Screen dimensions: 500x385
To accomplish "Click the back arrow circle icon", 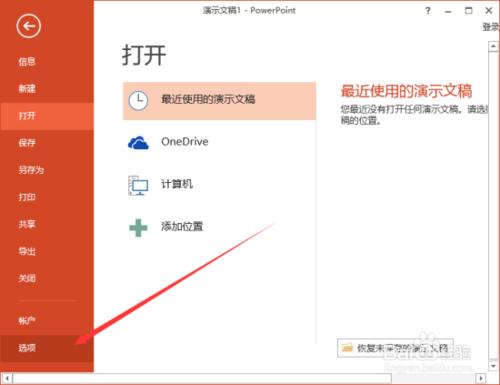I will 29,26.
